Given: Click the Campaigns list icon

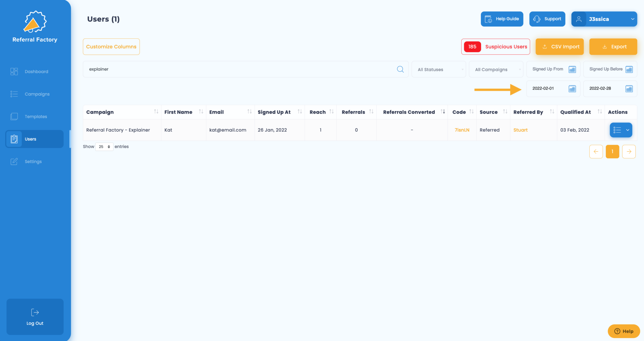Looking at the screenshot, I should click(14, 94).
